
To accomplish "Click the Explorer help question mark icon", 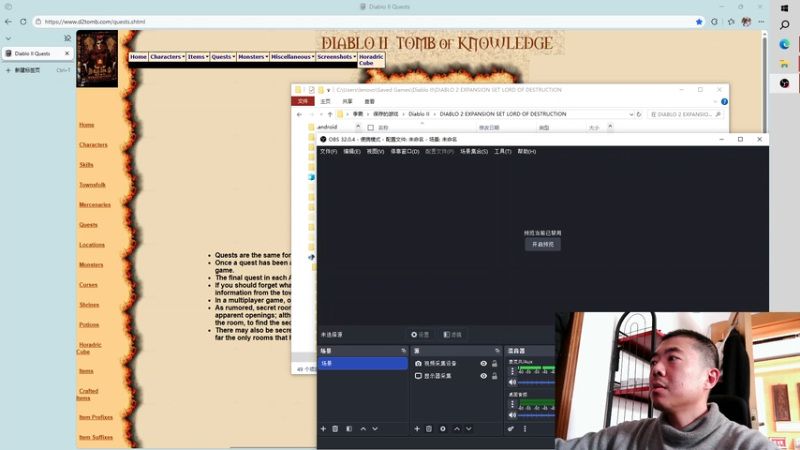I will pyautogui.click(x=724, y=102).
